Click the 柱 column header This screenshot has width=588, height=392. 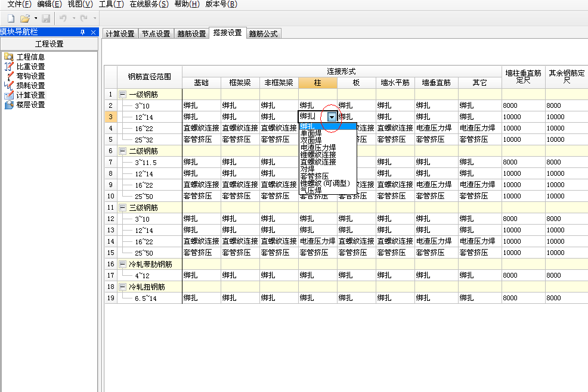point(318,83)
